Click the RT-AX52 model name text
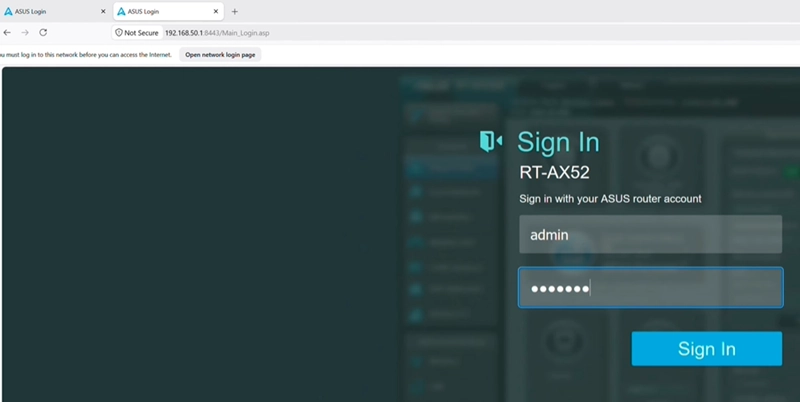800x402 pixels. pyautogui.click(x=554, y=172)
